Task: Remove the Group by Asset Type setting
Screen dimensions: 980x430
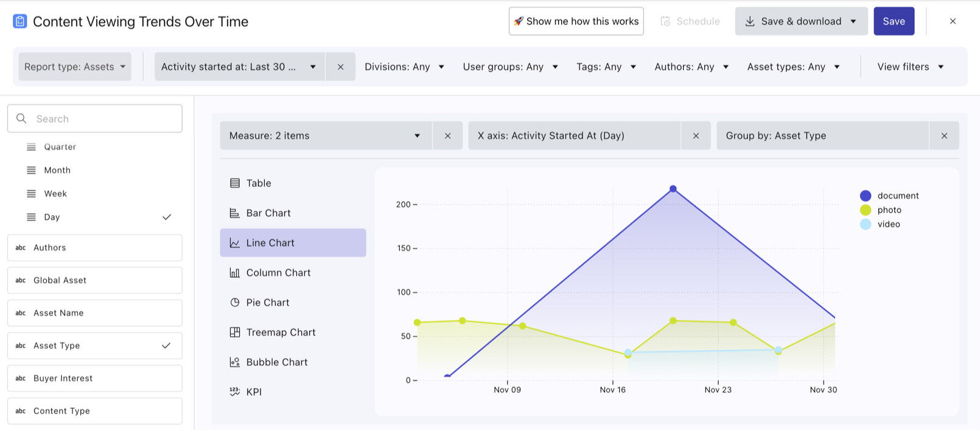Action: click(x=944, y=136)
